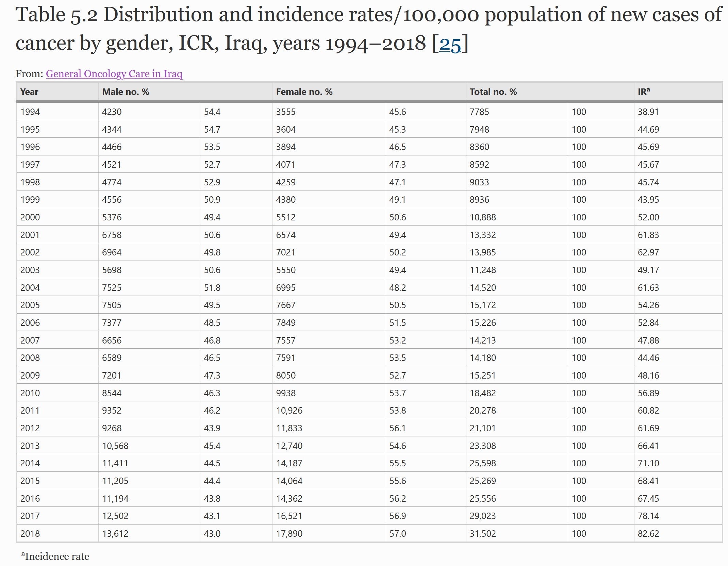Image resolution: width=728 pixels, height=566 pixels.
Task: Click the incidence rate value 38.91
Action: click(648, 112)
